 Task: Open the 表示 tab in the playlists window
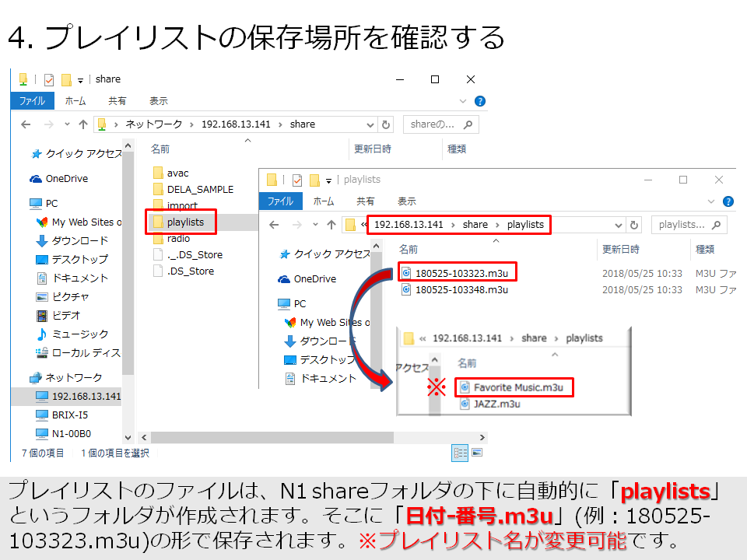(x=406, y=201)
